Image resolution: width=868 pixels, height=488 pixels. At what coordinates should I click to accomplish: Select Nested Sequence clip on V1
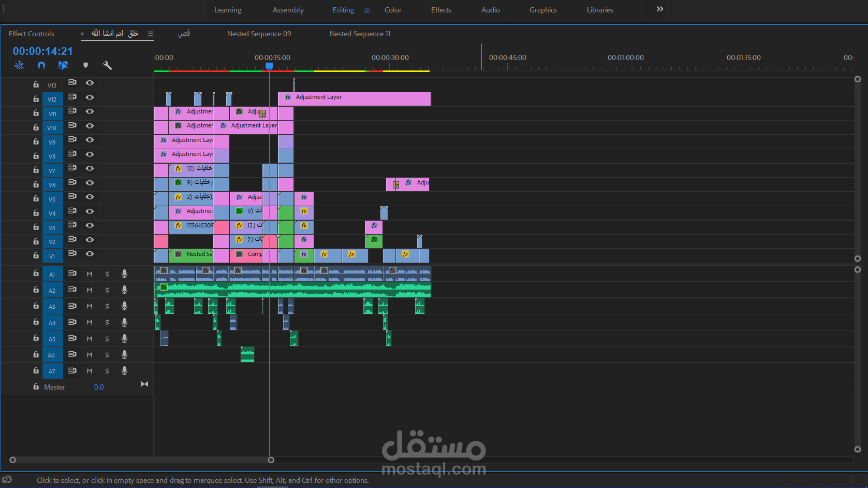(191, 255)
